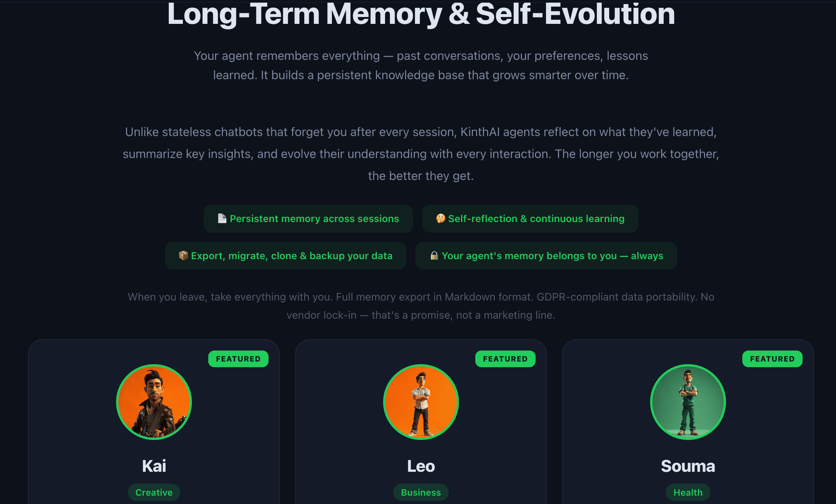Expand the persistent memory across sessions pill
Viewport: 836px width, 504px height.
(308, 218)
